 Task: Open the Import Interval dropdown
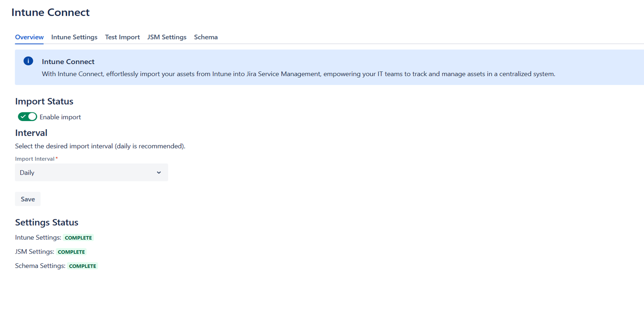91,173
